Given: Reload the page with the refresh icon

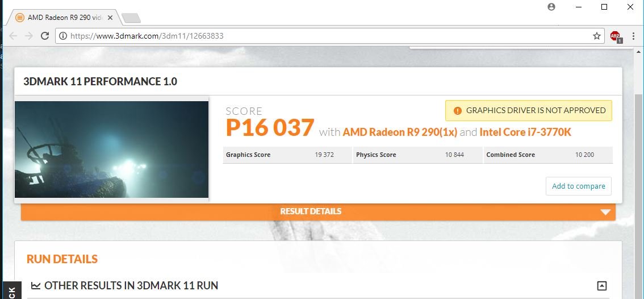Looking at the screenshot, I should coord(45,36).
